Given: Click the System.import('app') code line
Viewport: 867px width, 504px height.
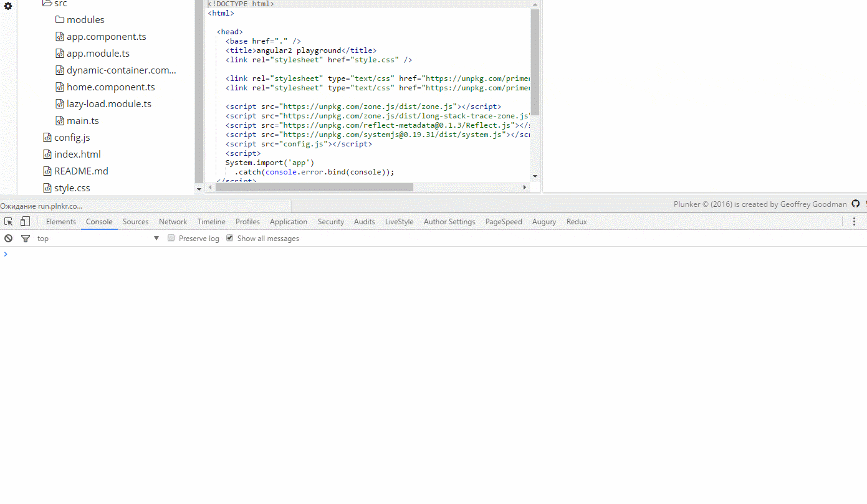Looking at the screenshot, I should tap(270, 163).
